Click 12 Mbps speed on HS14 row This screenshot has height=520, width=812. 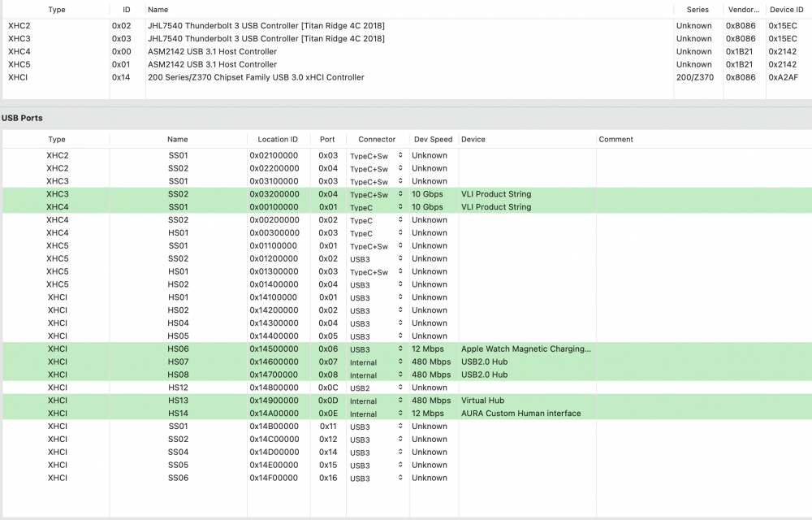pyautogui.click(x=428, y=414)
